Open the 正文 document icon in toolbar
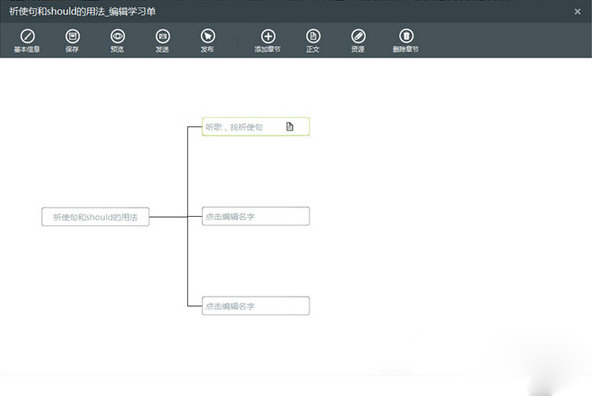The image size is (592, 396). (313, 36)
